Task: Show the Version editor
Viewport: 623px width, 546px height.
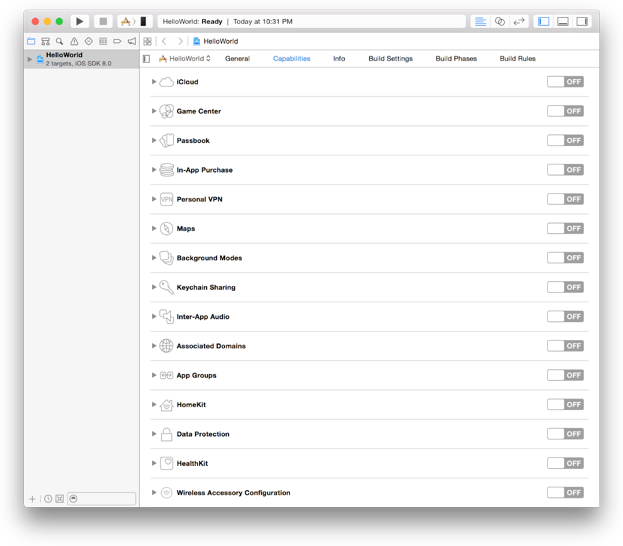Action: [x=519, y=21]
